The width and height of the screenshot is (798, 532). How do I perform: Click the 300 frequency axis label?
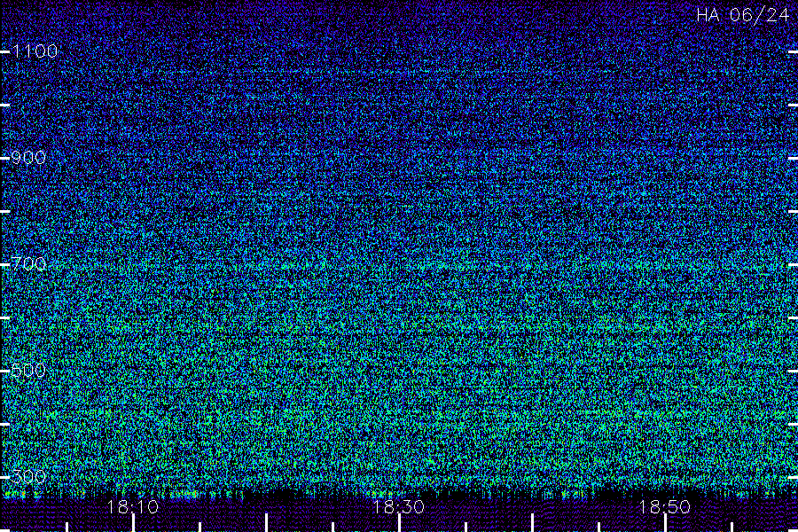[x=28, y=476]
